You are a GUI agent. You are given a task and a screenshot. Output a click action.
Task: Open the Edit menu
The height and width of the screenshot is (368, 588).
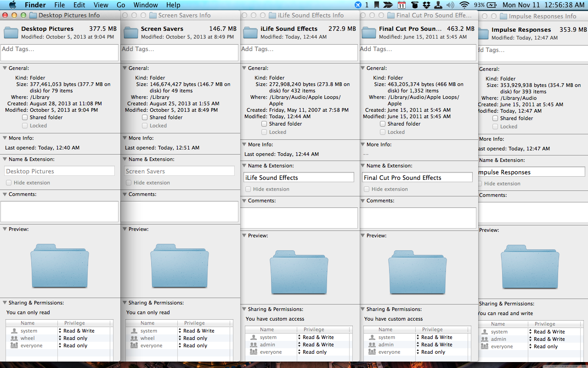pyautogui.click(x=79, y=5)
